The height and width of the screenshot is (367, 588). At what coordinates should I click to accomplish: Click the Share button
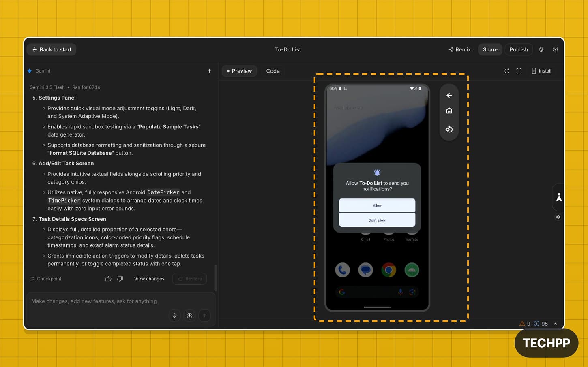point(490,49)
